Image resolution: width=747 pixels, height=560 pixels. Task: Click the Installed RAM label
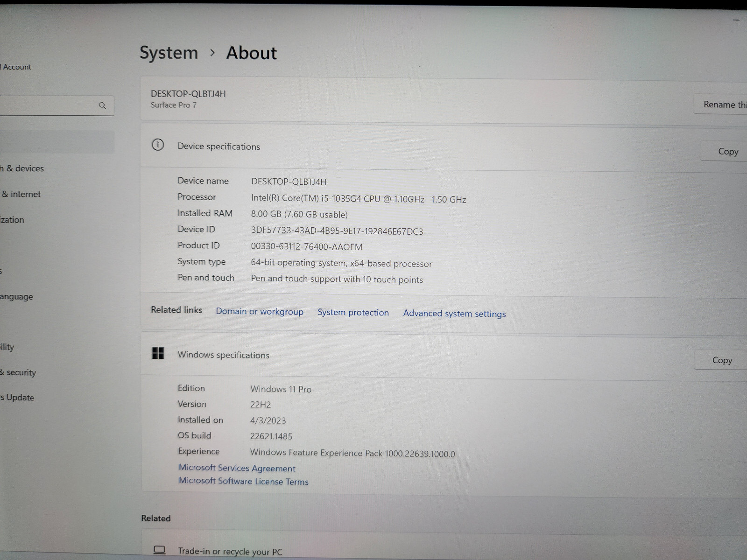pyautogui.click(x=205, y=213)
